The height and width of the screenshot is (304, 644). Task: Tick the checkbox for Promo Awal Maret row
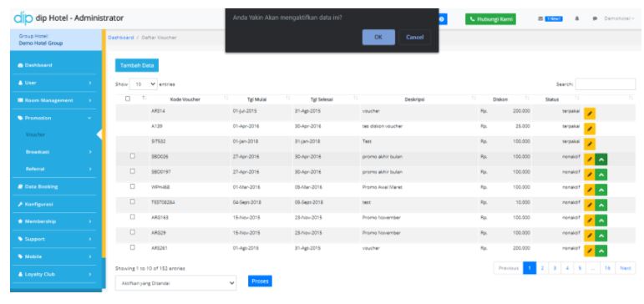coord(132,186)
